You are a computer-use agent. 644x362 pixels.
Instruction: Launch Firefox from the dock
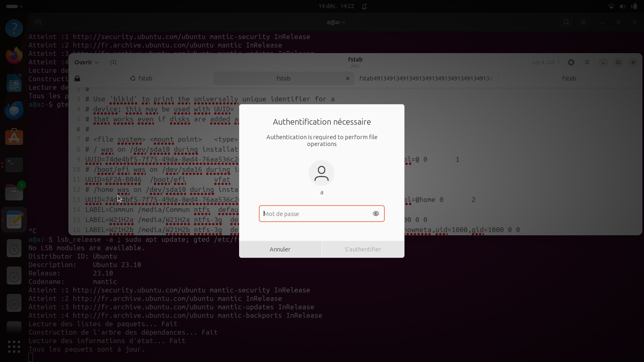[x=14, y=56]
